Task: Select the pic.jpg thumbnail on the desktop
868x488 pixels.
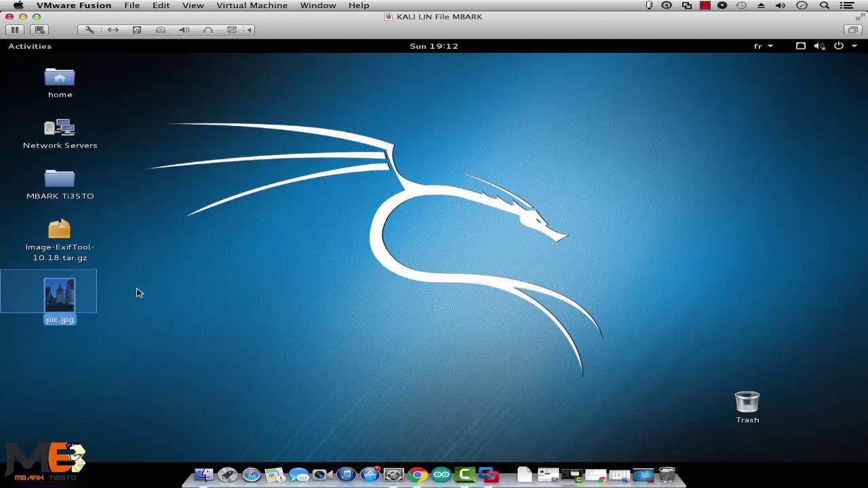Action: click(60, 296)
